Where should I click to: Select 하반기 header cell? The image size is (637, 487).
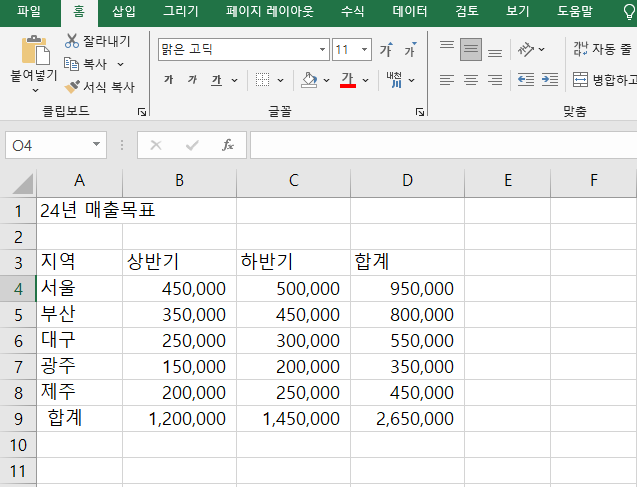pos(293,262)
